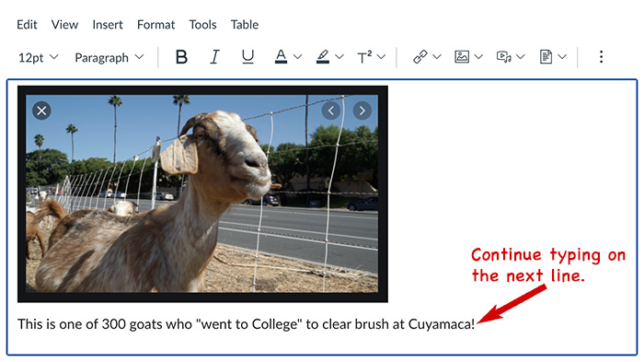The height and width of the screenshot is (362, 644).
Task: Click the text color icon
Action: tap(281, 57)
